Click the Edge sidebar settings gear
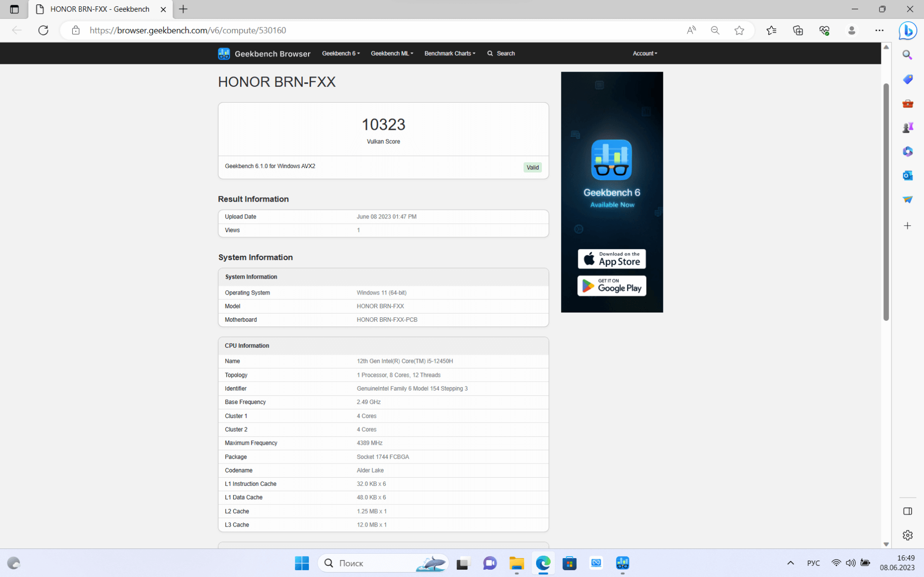 click(x=907, y=535)
